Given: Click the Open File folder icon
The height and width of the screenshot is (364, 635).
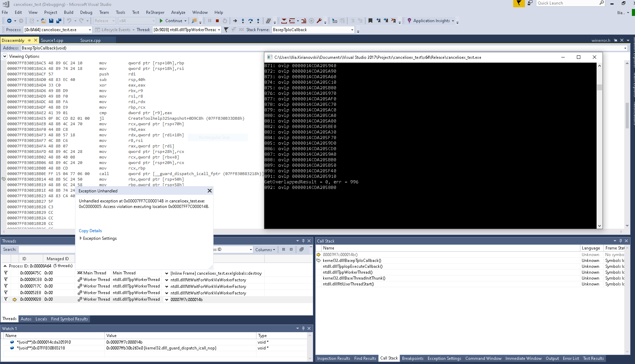Looking at the screenshot, I should (x=43, y=21).
